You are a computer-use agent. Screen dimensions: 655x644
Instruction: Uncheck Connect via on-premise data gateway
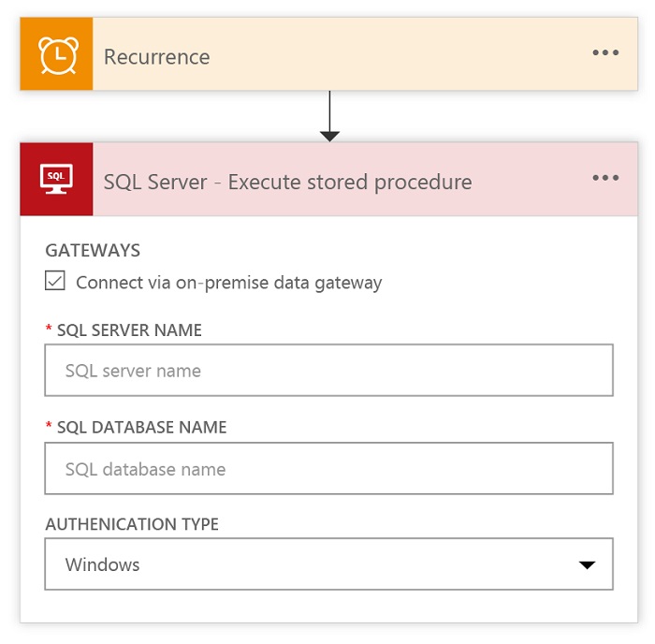click(55, 281)
